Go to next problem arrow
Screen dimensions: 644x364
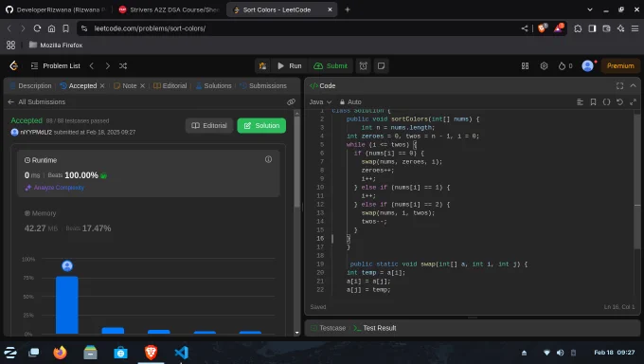[108, 65]
